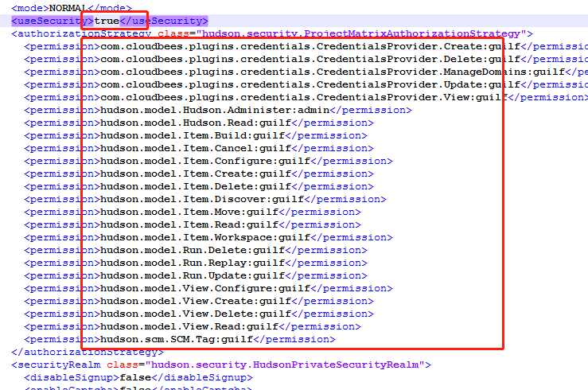588x390 pixels.
Task: Click the CredentialsProvider.ManageDomains:guilf permission text
Action: coord(333,72)
